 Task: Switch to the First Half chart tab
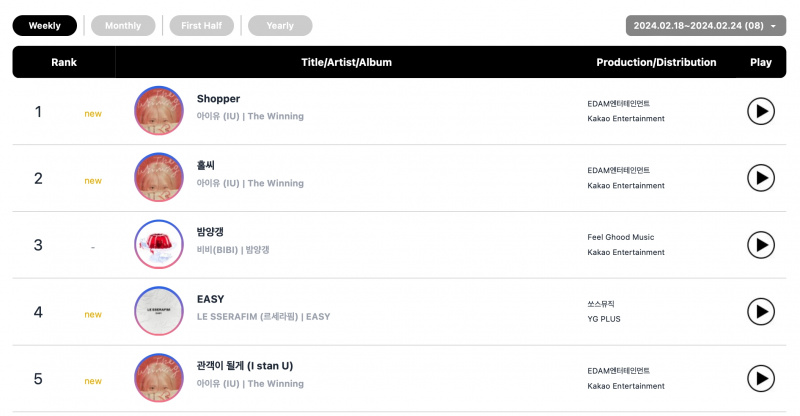[202, 26]
